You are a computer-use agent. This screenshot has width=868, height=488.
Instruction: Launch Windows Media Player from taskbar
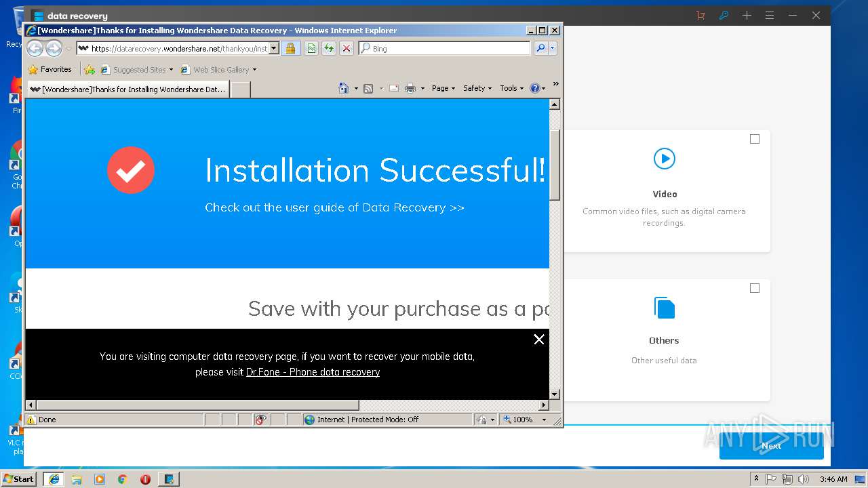pyautogui.click(x=100, y=479)
